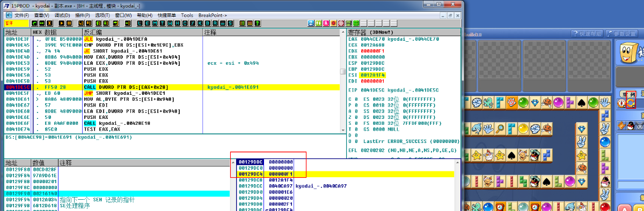This screenshot has width=644, height=211.
Task: Click the Trace into toolbar icon
Action: [x=98, y=23]
